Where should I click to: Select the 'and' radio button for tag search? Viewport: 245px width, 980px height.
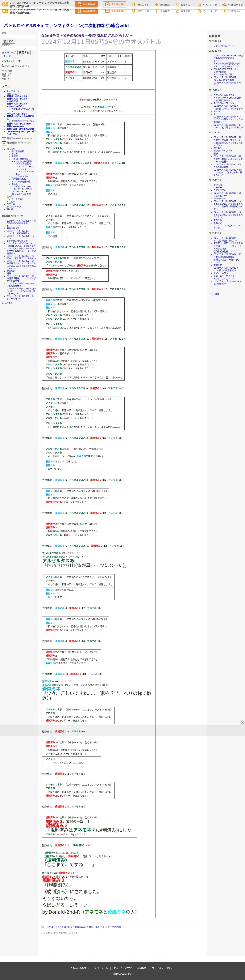(x=8, y=52)
